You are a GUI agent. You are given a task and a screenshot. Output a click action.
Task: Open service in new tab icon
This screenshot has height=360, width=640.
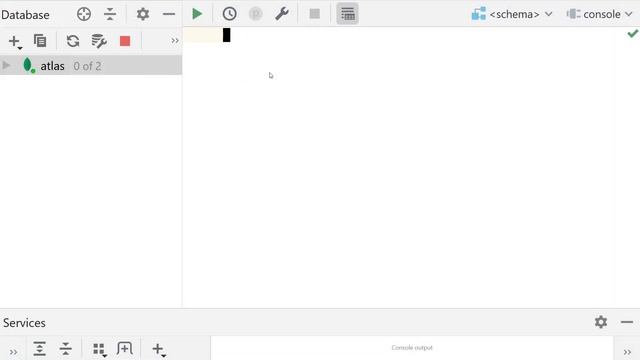tap(124, 348)
